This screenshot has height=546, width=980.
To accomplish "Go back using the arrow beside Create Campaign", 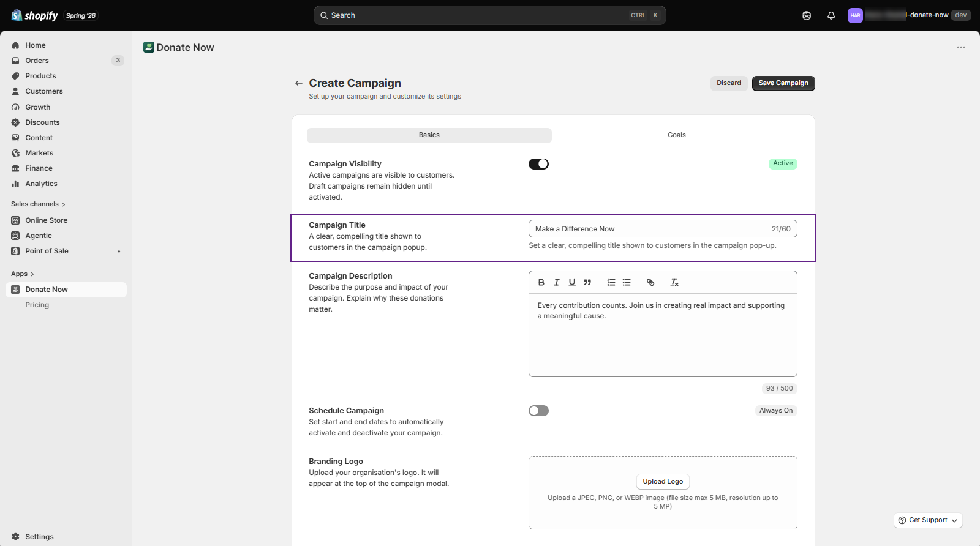I will [x=299, y=83].
